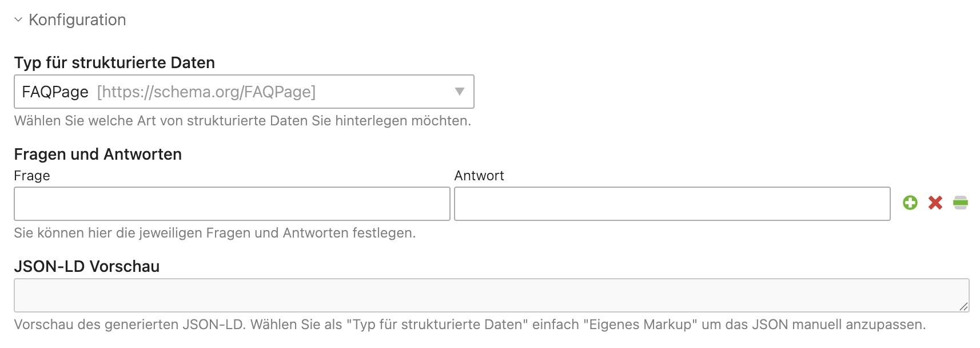Click the 'Typ für strukturierte Daten' label

pyautogui.click(x=114, y=62)
